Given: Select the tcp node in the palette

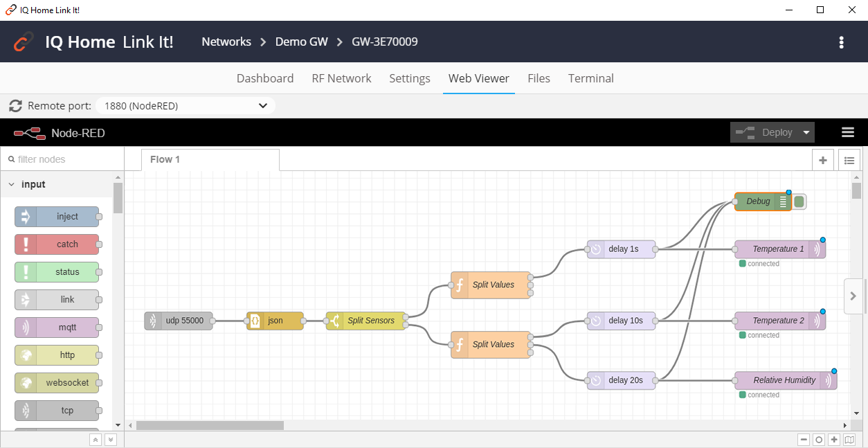Looking at the screenshot, I should [57, 411].
